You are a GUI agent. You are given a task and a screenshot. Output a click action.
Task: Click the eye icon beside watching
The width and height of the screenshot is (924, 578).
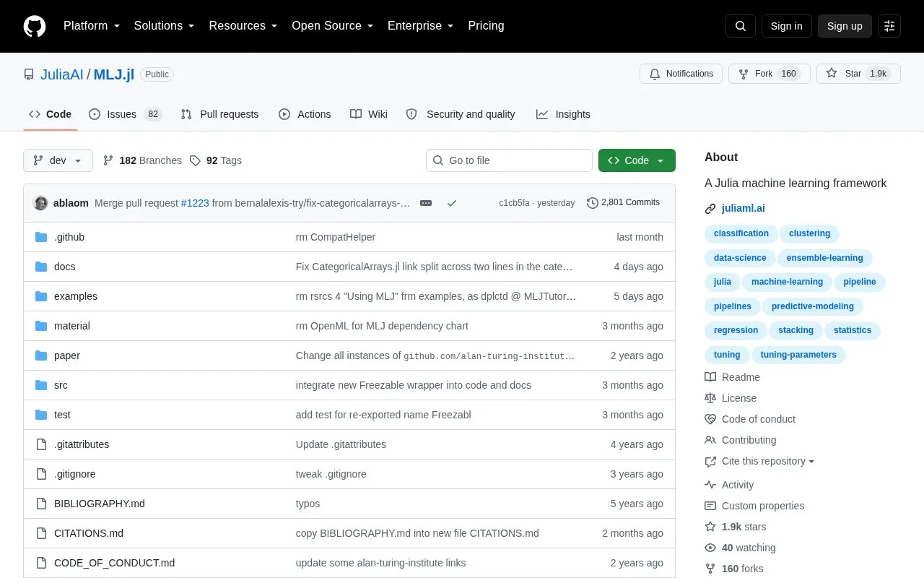pos(710,548)
